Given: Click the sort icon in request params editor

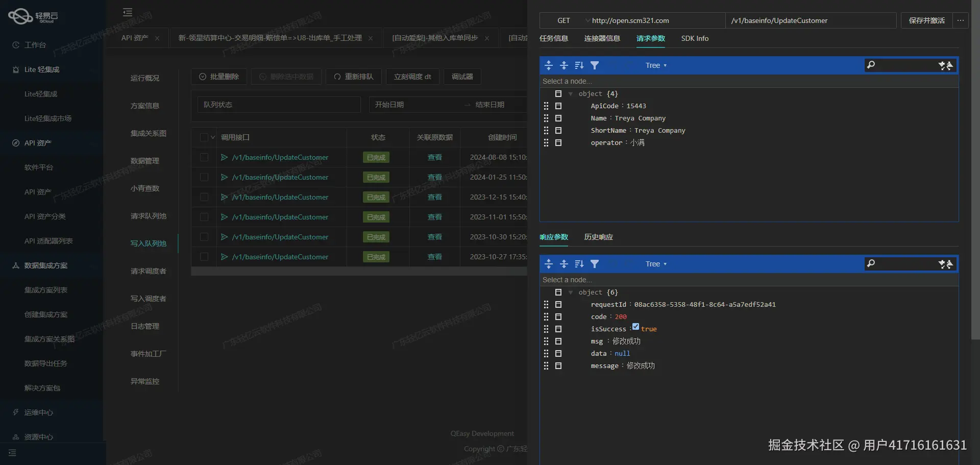Looking at the screenshot, I should click(x=579, y=65).
